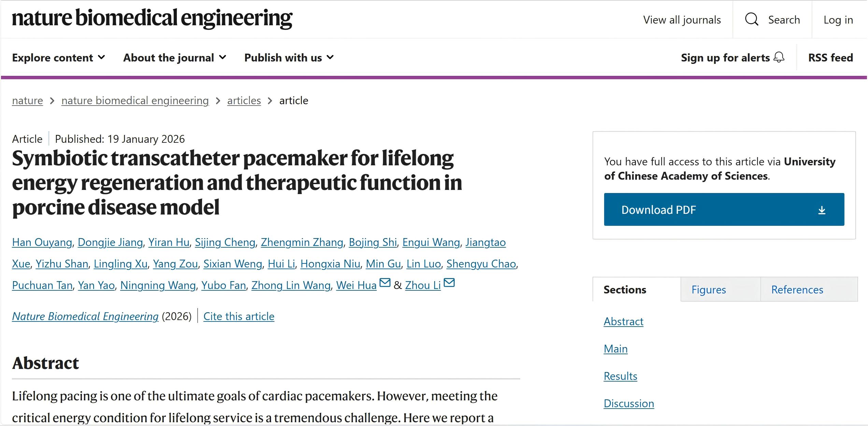
Task: Open the About the journal dropdown
Action: pos(174,58)
